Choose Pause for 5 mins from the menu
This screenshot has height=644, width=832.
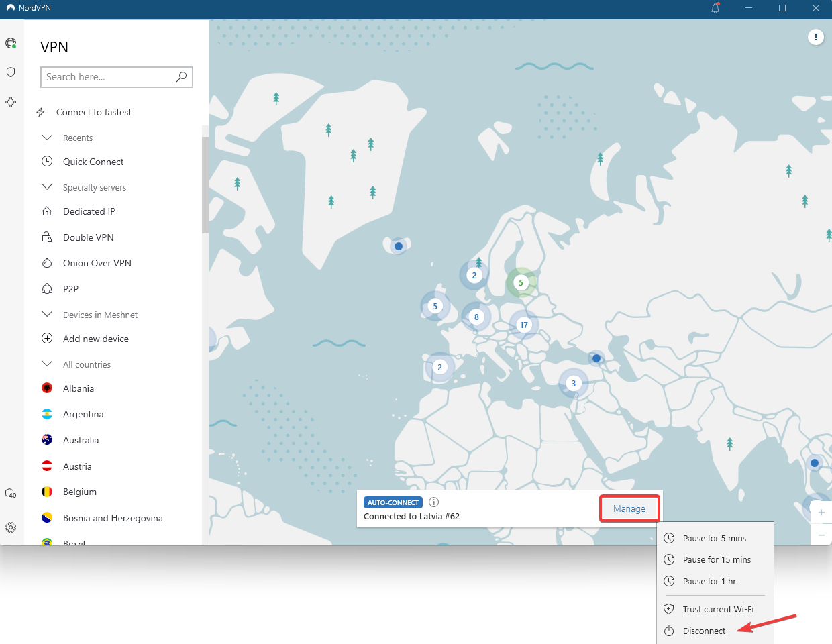713,538
